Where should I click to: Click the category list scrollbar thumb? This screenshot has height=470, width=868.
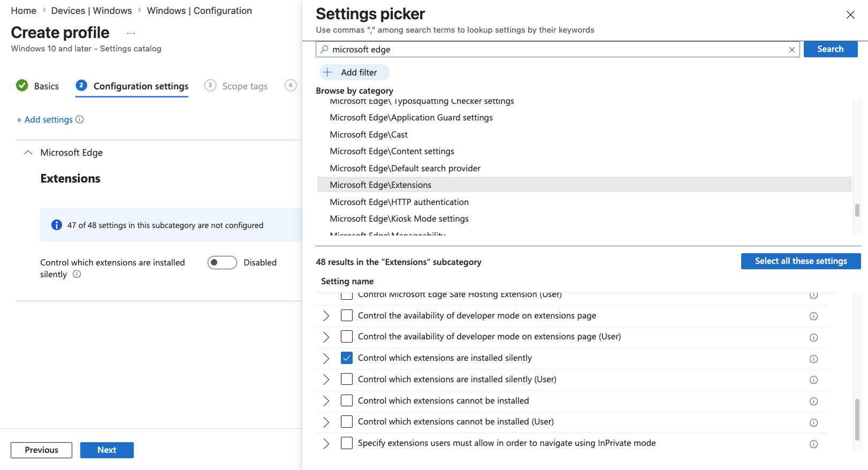(x=857, y=210)
